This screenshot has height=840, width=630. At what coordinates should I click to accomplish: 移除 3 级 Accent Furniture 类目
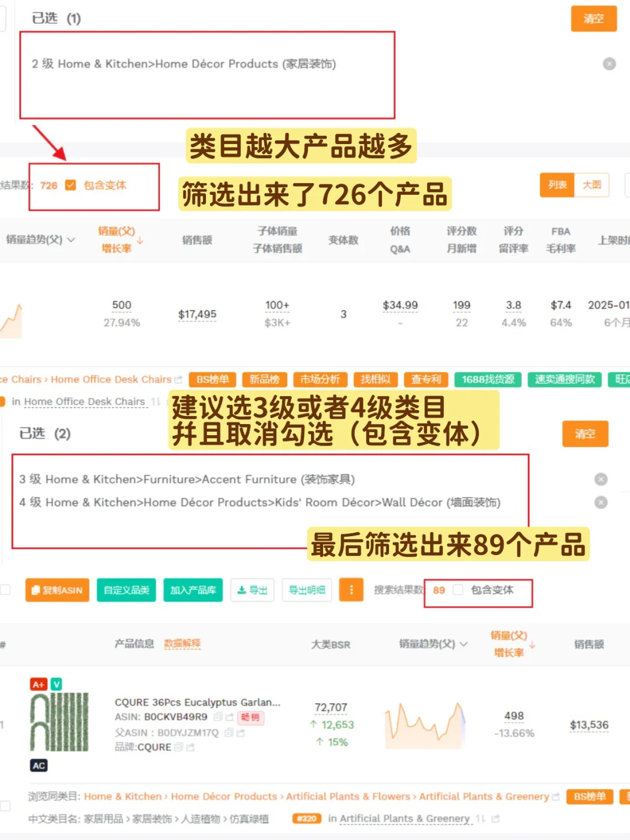601,480
